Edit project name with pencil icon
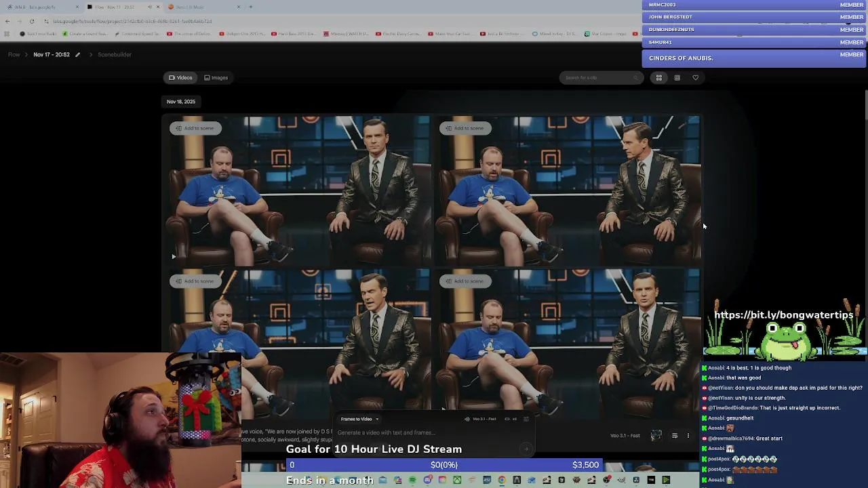 coord(77,54)
